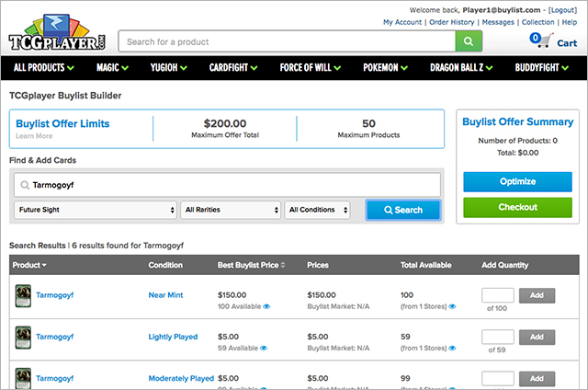Screen dimensions: 588x390
Task: Open the All Conditions dropdown
Action: [x=317, y=210]
